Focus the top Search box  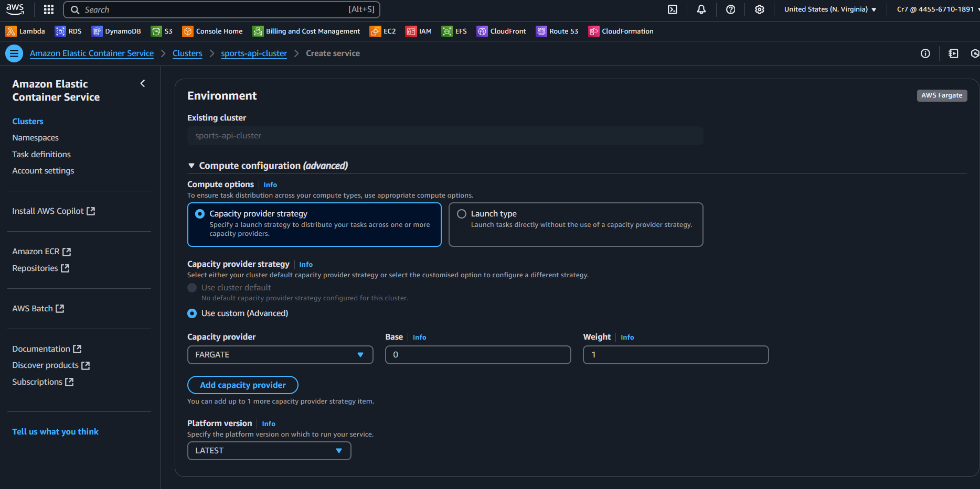tap(221, 9)
